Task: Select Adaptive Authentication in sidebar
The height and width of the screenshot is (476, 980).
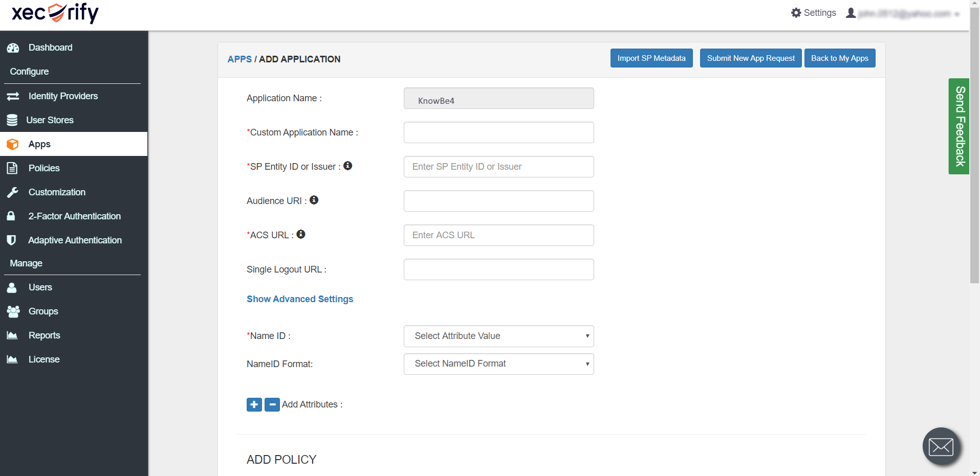Action: coord(75,240)
